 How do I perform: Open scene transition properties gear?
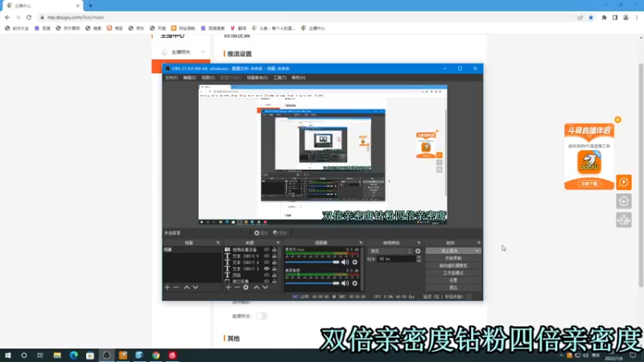point(418,251)
